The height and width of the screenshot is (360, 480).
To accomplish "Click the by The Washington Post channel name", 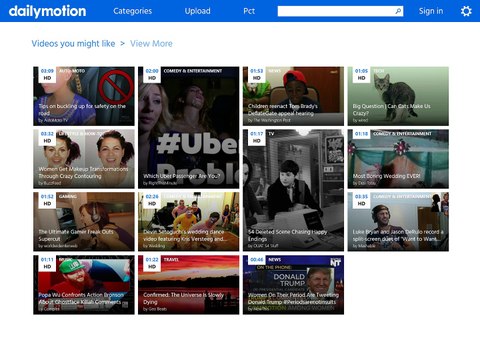I will (x=269, y=120).
